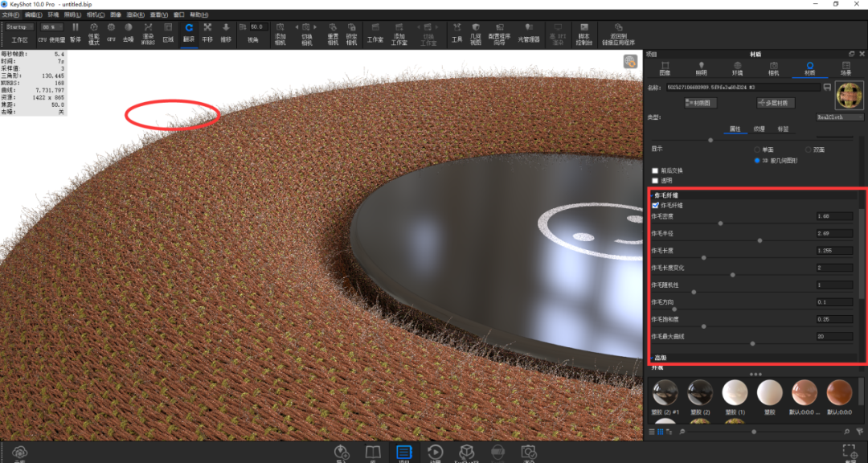Enable the 透明 checkbox

[x=656, y=181]
